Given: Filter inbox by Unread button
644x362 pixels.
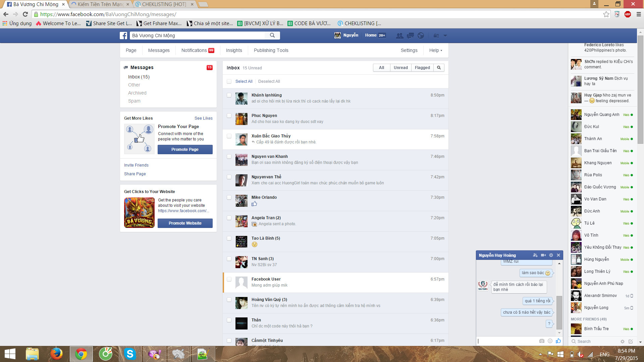Looking at the screenshot, I should tap(400, 68).
